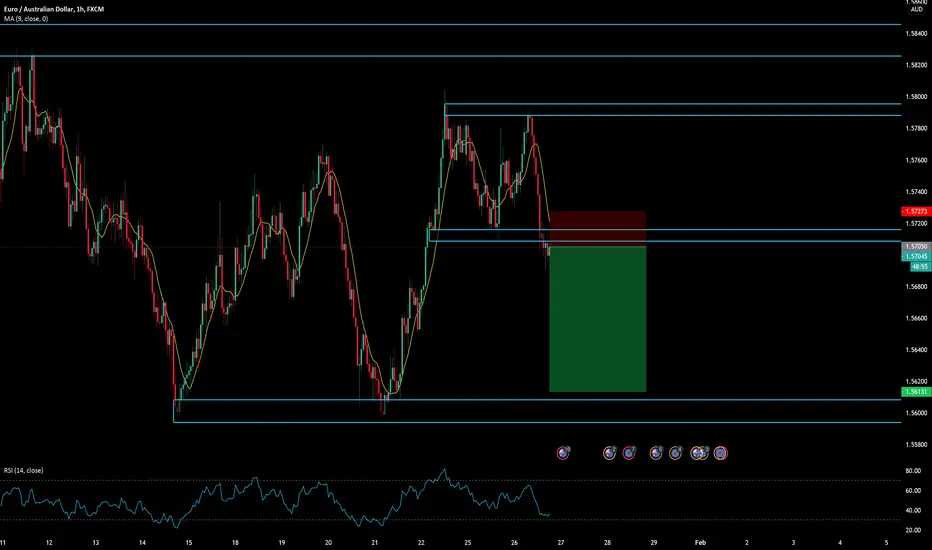Click date 26 on the time axis
The width and height of the screenshot is (932, 550).
click(514, 542)
